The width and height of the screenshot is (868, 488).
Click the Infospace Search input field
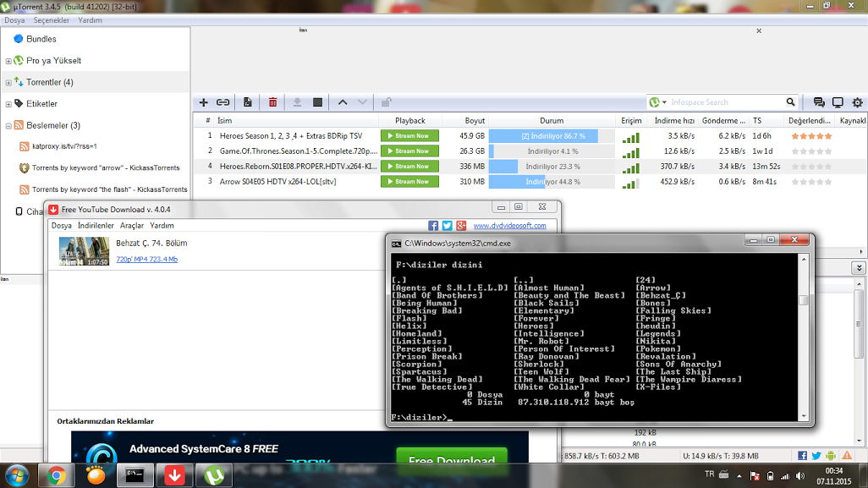click(x=726, y=102)
